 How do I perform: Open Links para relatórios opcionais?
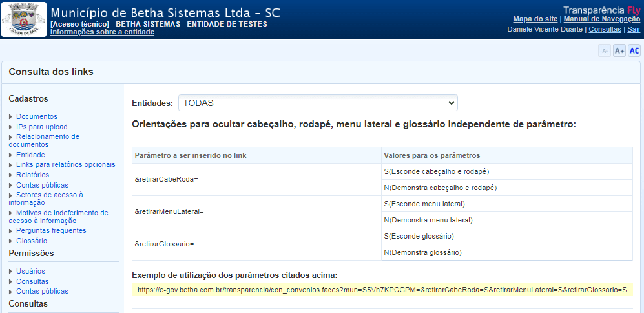click(x=66, y=164)
